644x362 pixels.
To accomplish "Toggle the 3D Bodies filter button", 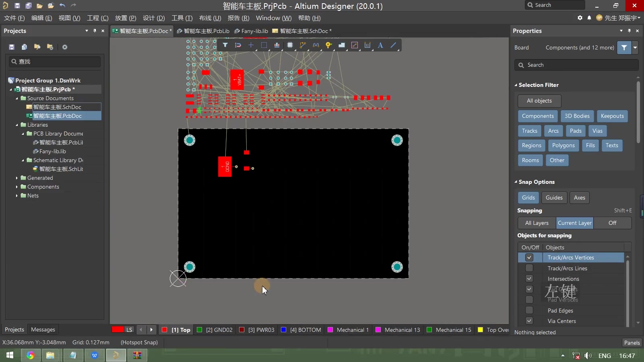I will [577, 116].
